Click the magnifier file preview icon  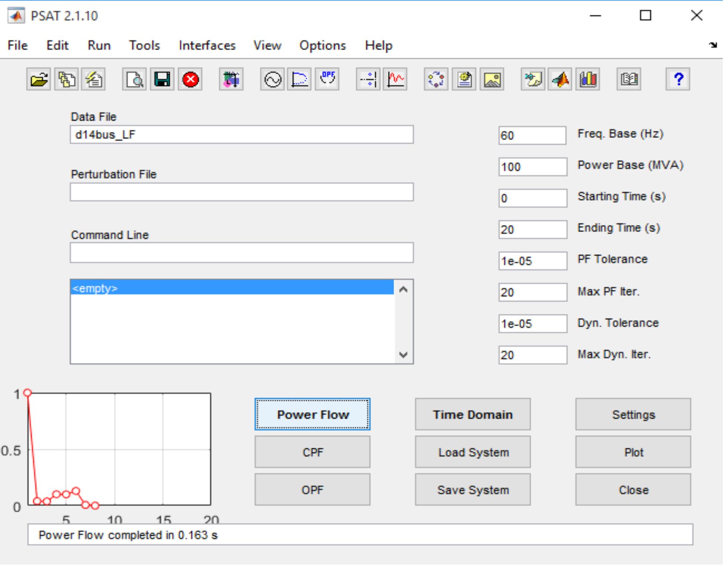click(x=134, y=79)
